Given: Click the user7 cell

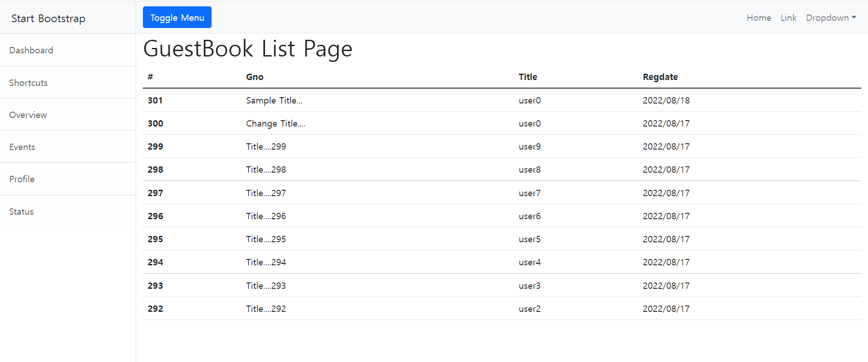Looking at the screenshot, I should click(x=529, y=193).
